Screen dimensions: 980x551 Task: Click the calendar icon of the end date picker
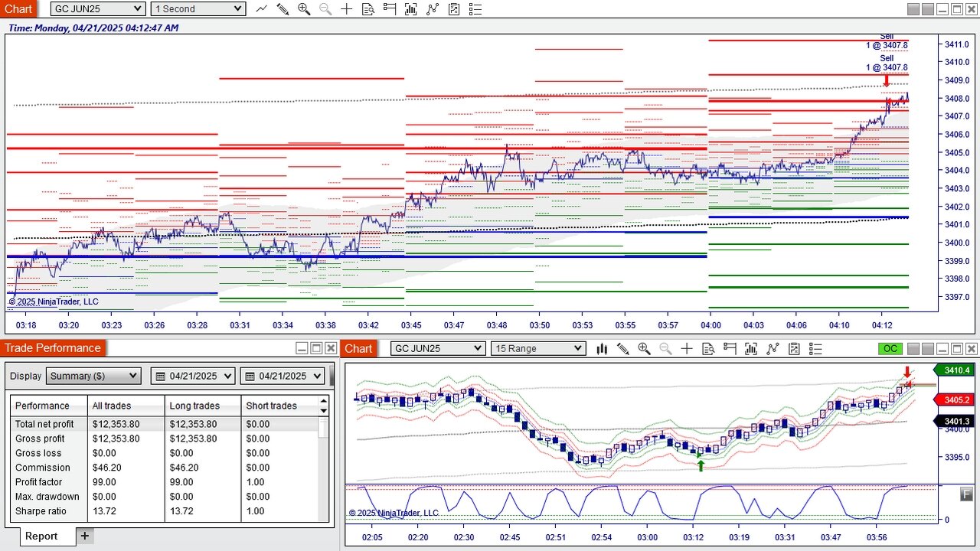tap(250, 377)
